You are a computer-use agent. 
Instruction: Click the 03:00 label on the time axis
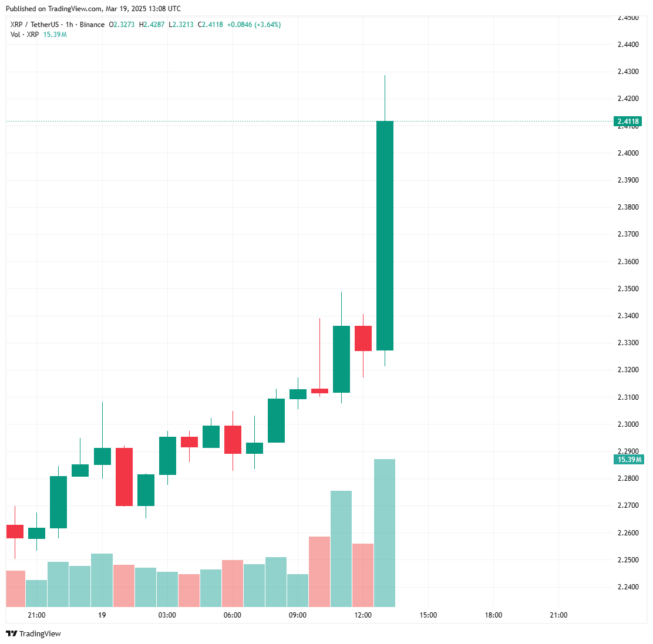coord(167,615)
